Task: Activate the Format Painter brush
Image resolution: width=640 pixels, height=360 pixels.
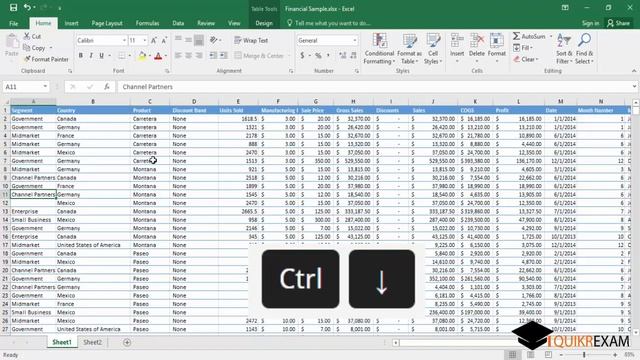Action: tap(46, 59)
